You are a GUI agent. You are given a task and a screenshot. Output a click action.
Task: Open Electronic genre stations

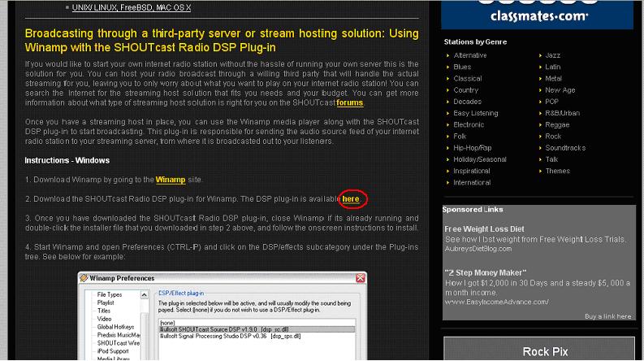[469, 124]
